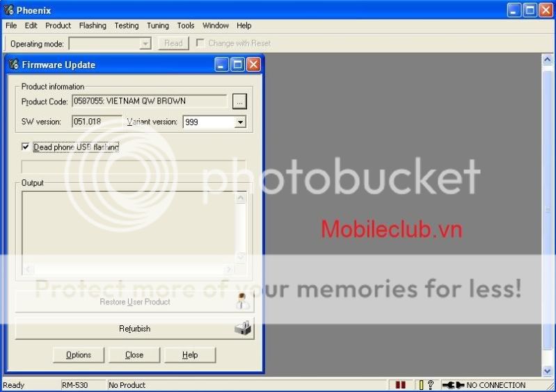Minimize the Firmware Update window
556x392 pixels.
(221, 65)
